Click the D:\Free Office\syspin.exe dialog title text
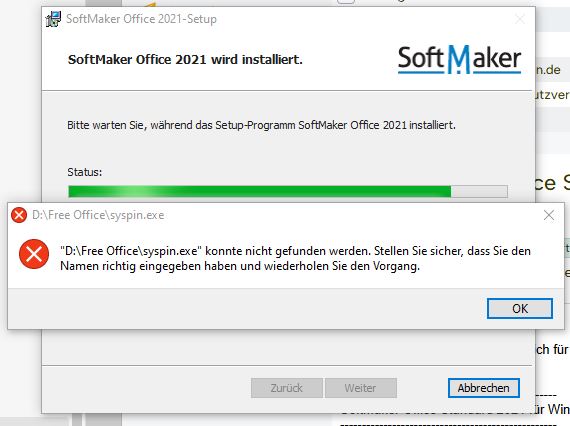The width and height of the screenshot is (570, 426). 98,215
